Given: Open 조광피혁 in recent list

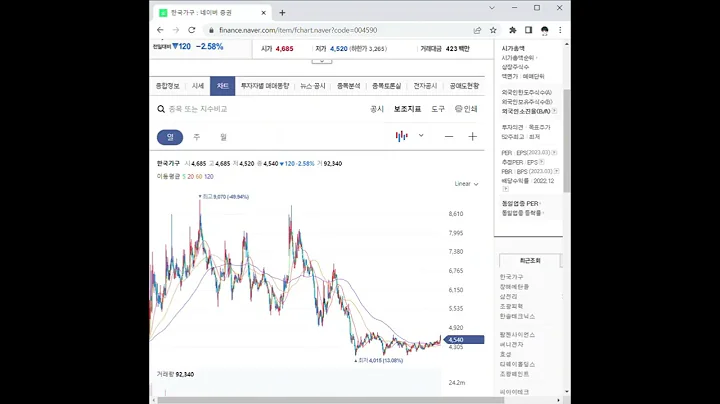Looking at the screenshot, I should click(x=511, y=306).
